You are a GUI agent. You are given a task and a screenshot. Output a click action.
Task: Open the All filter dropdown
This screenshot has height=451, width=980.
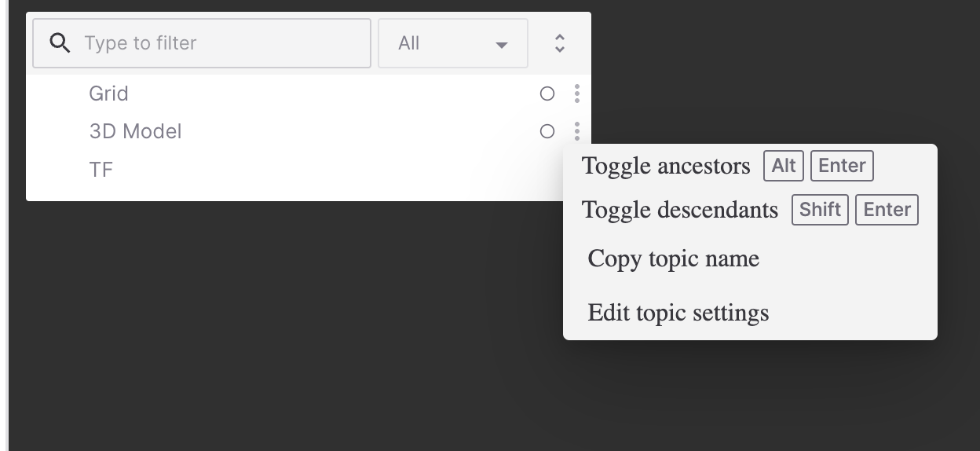click(453, 43)
